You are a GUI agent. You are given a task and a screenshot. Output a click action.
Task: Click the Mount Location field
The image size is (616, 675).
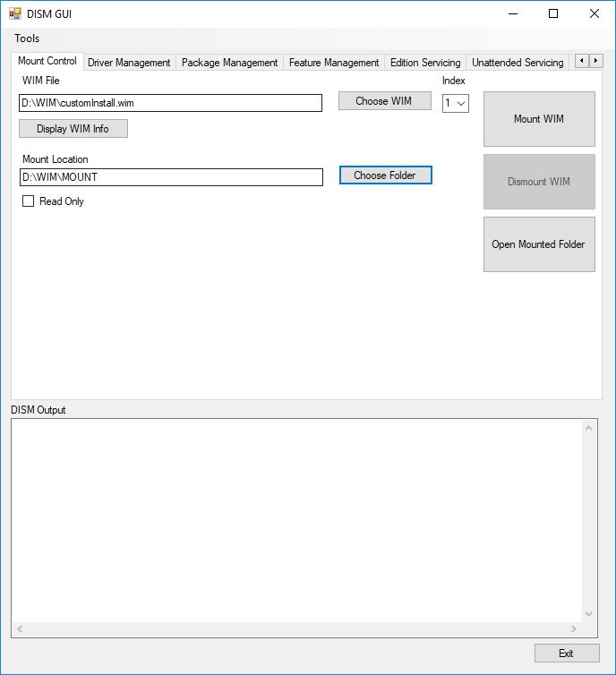coord(171,177)
